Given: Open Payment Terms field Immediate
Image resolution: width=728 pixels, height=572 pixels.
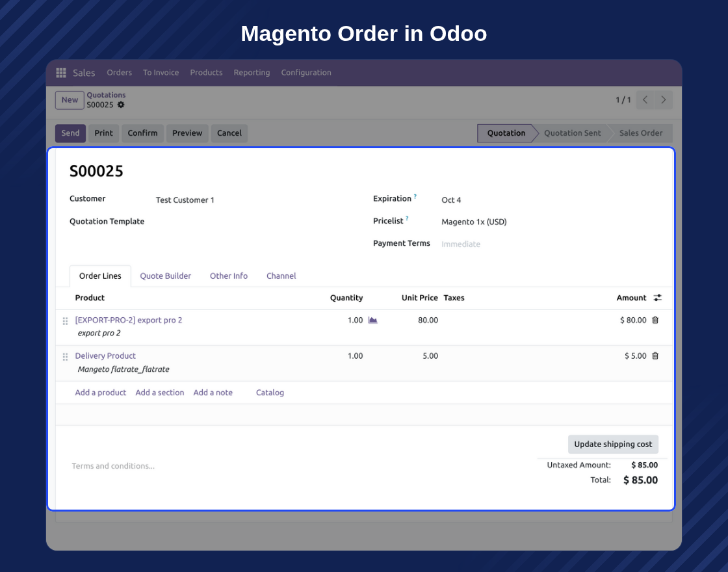Looking at the screenshot, I should point(461,244).
